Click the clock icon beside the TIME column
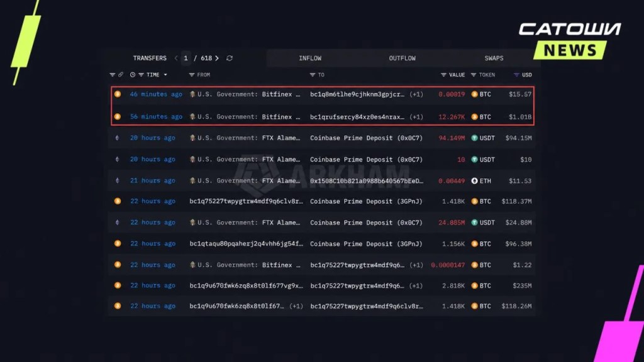This screenshot has width=644, height=362. pos(132,75)
